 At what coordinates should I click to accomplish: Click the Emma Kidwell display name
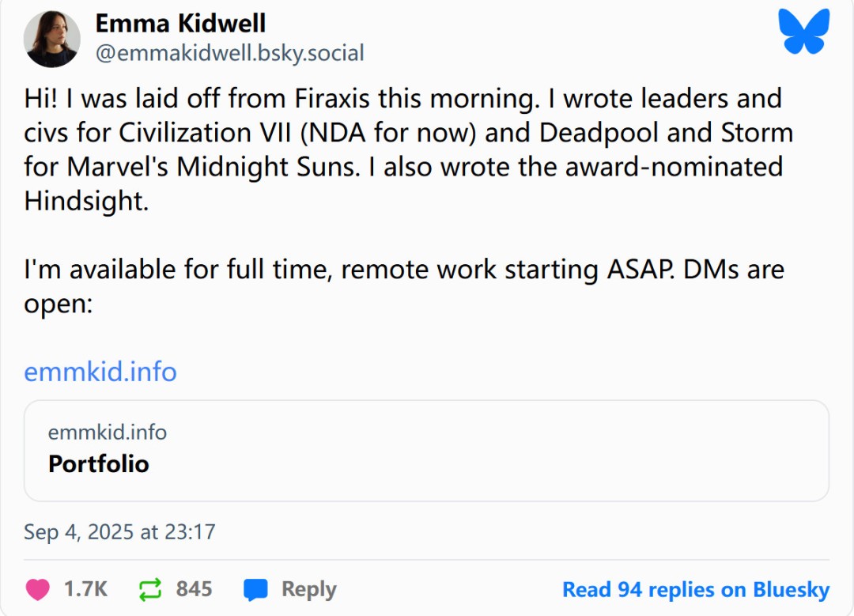tap(180, 23)
